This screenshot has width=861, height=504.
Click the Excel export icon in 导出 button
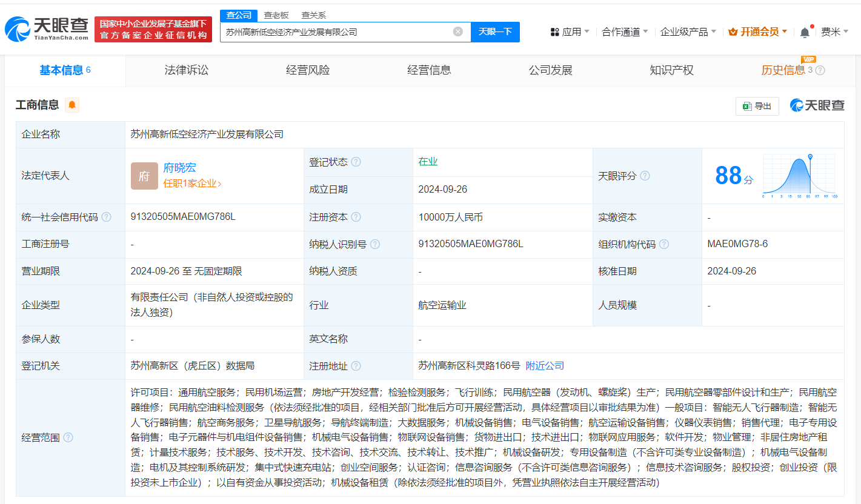pos(746,105)
